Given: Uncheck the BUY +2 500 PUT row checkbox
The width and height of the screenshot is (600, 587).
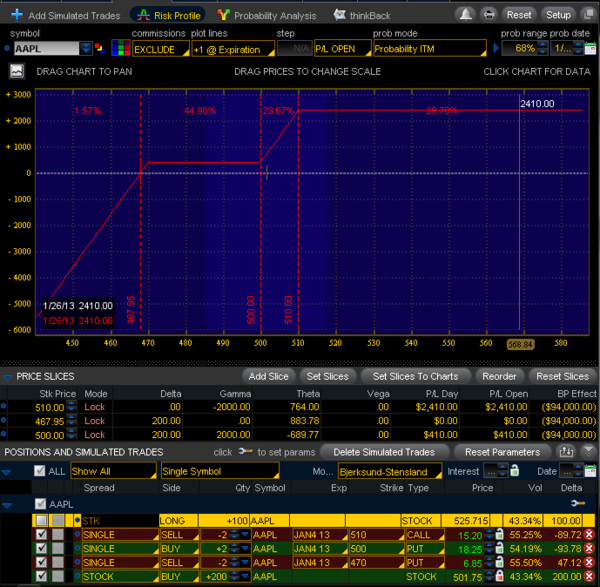Looking at the screenshot, I should pyautogui.click(x=41, y=548).
